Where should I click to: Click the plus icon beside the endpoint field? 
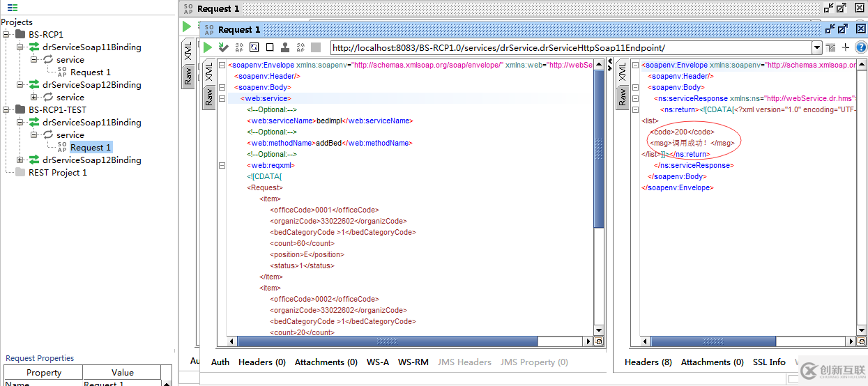846,47
